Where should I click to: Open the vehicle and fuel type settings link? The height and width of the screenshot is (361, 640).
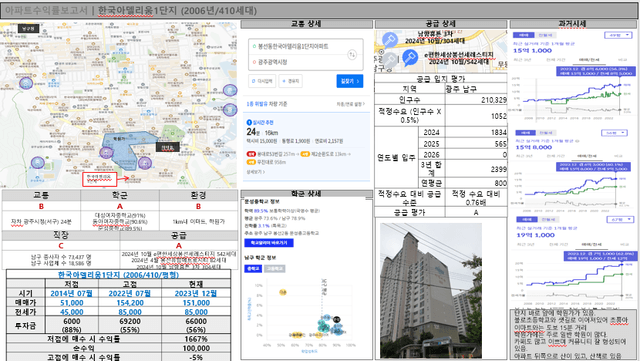pos(350,105)
